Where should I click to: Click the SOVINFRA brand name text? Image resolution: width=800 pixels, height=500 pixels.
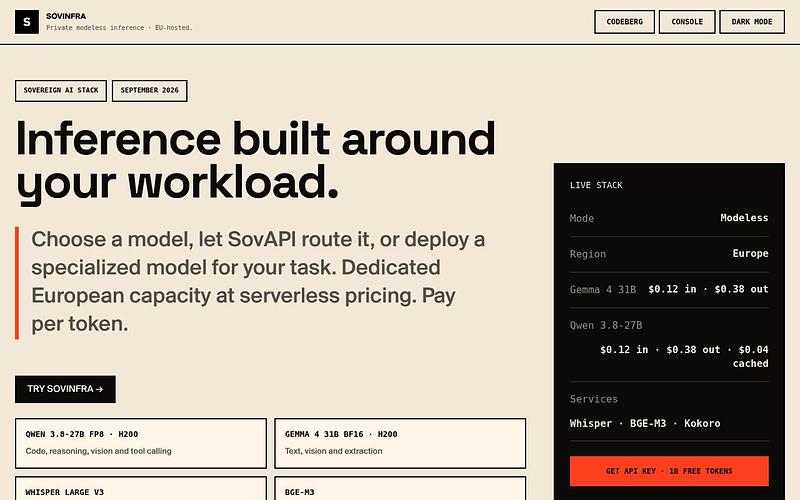66,16
